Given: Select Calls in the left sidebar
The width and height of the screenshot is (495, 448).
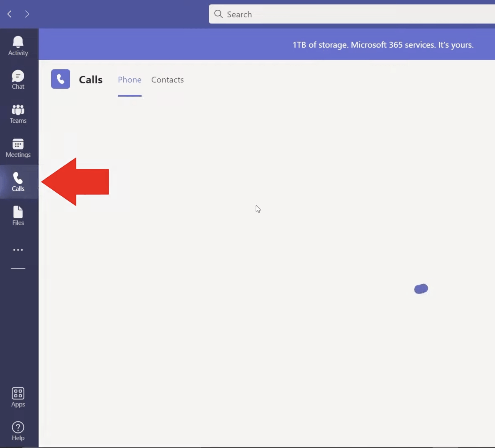Looking at the screenshot, I should click(x=18, y=182).
